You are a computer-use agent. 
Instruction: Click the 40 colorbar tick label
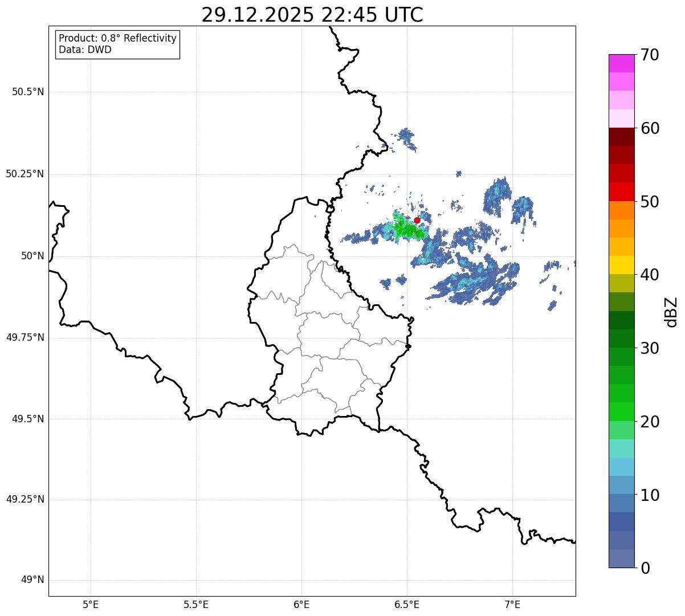[x=650, y=275]
